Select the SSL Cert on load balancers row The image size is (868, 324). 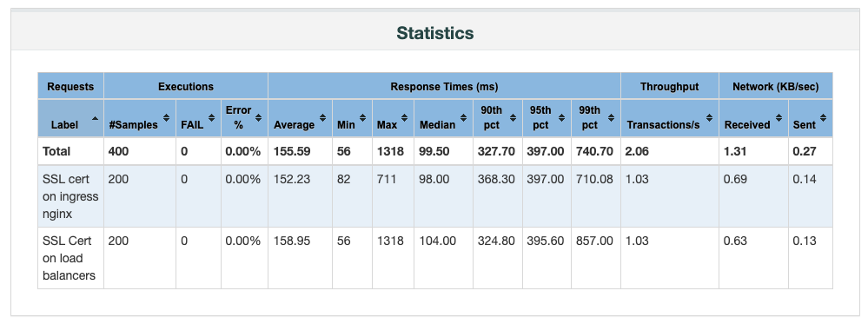(435, 258)
